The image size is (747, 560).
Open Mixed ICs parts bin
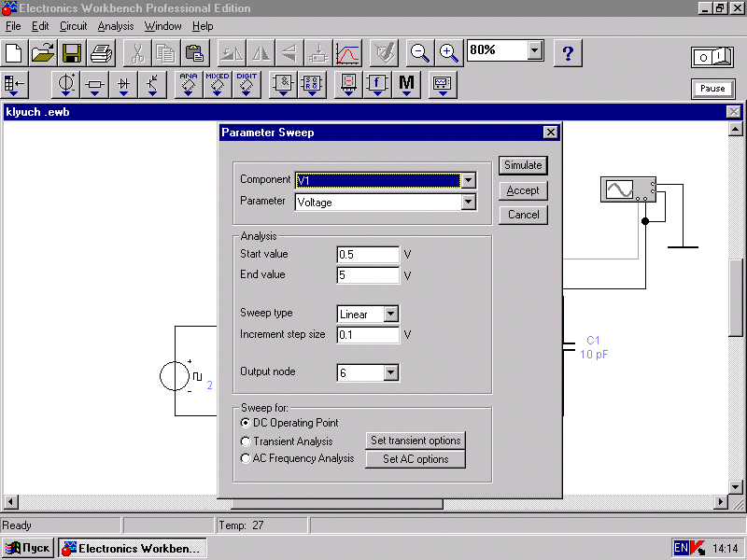tap(218, 85)
